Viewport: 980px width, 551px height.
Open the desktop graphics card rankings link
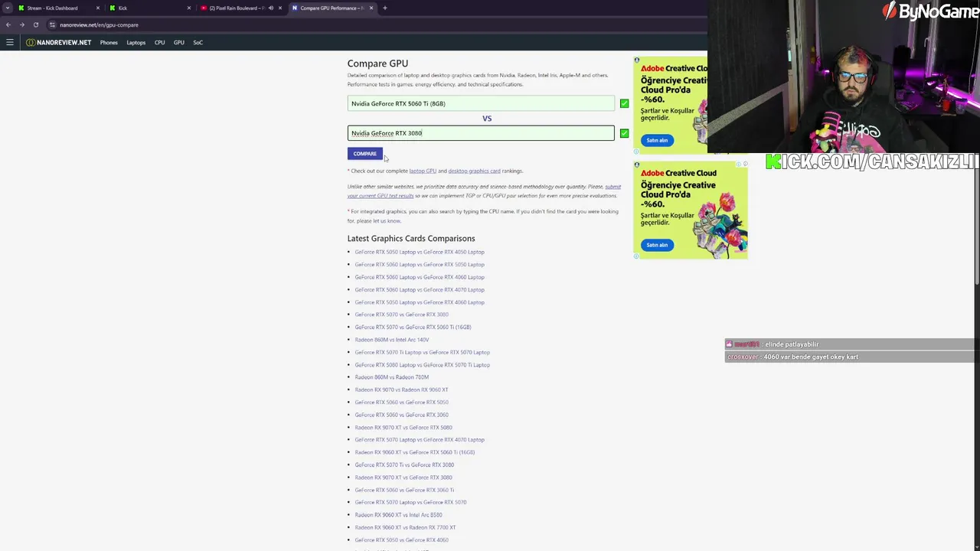tap(474, 171)
